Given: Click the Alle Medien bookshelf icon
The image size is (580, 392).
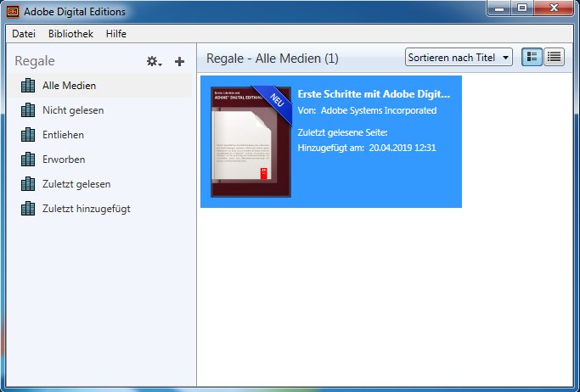Looking at the screenshot, I should click(x=28, y=86).
